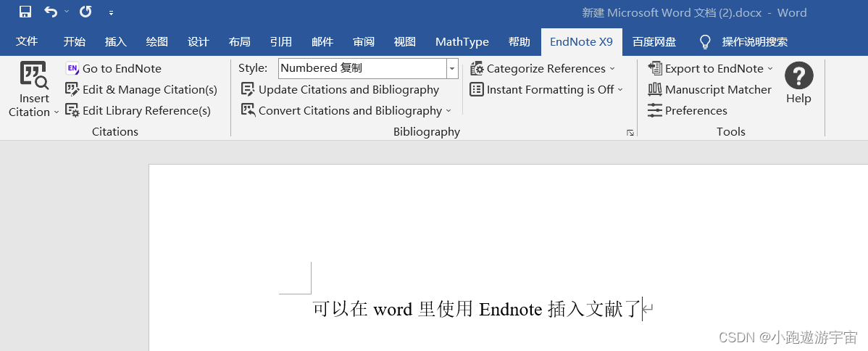Click the Instant Formatting is Off icon
This screenshot has width=868, height=351.
click(x=477, y=89)
